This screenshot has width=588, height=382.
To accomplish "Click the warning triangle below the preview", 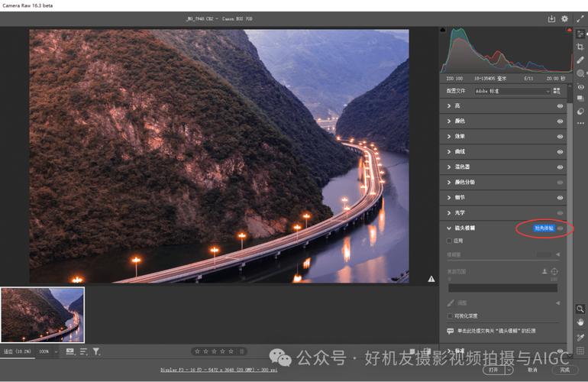I will coord(431,279).
